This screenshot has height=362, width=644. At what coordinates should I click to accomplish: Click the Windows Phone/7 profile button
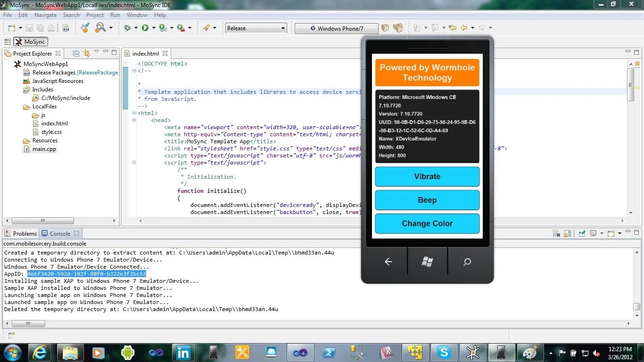click(337, 28)
